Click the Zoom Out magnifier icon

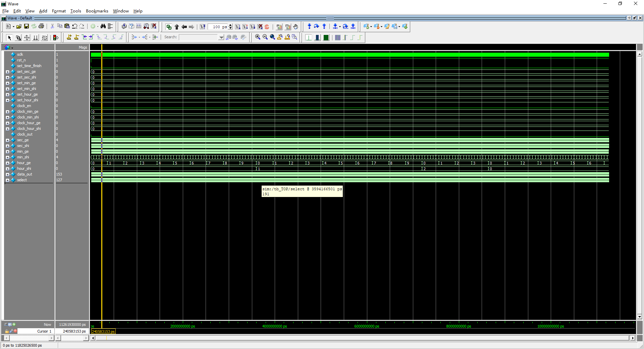coord(265,37)
